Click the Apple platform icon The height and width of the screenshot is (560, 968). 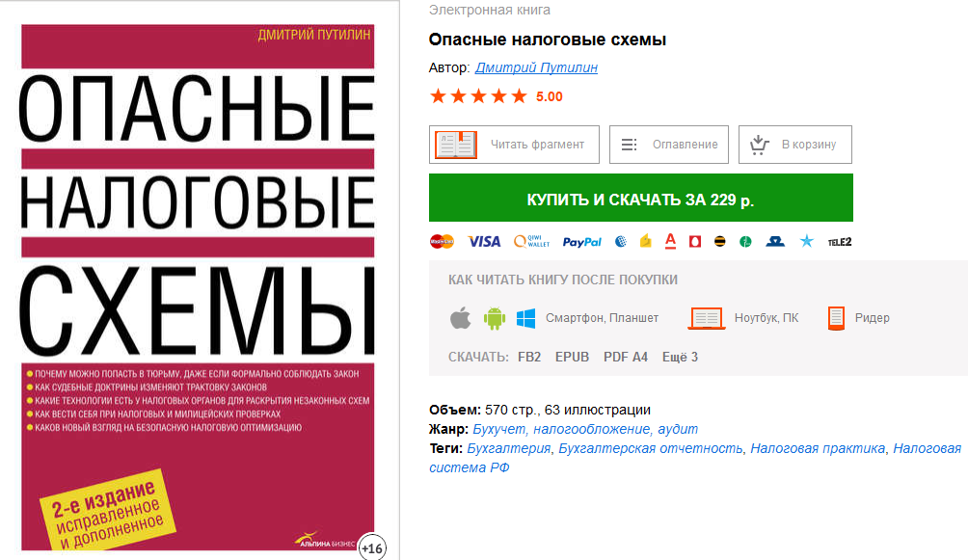click(460, 319)
